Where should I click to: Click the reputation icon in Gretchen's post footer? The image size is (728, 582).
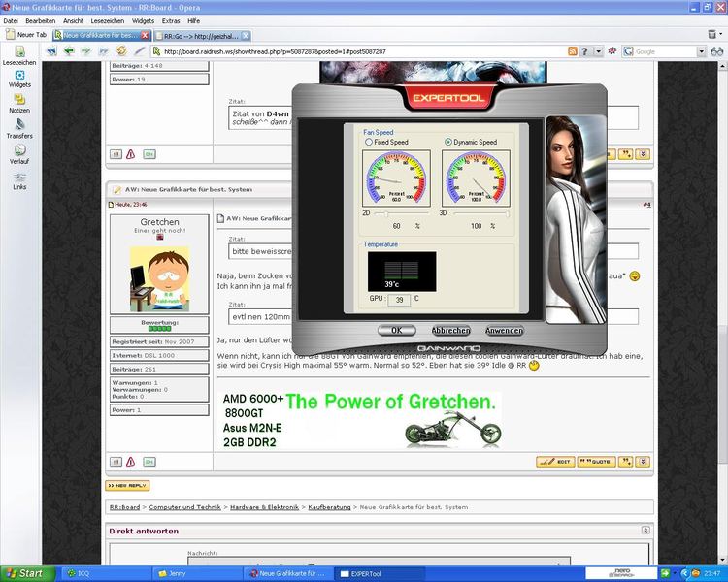point(116,462)
